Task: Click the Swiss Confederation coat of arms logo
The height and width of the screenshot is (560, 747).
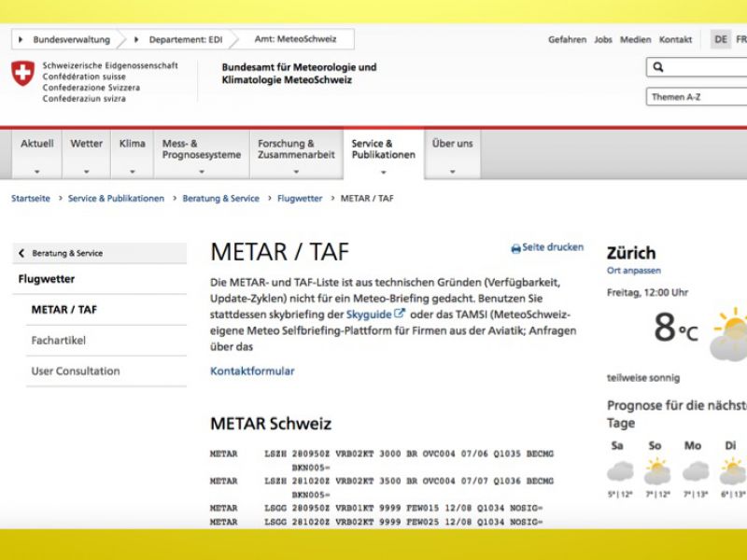Action: click(x=22, y=74)
